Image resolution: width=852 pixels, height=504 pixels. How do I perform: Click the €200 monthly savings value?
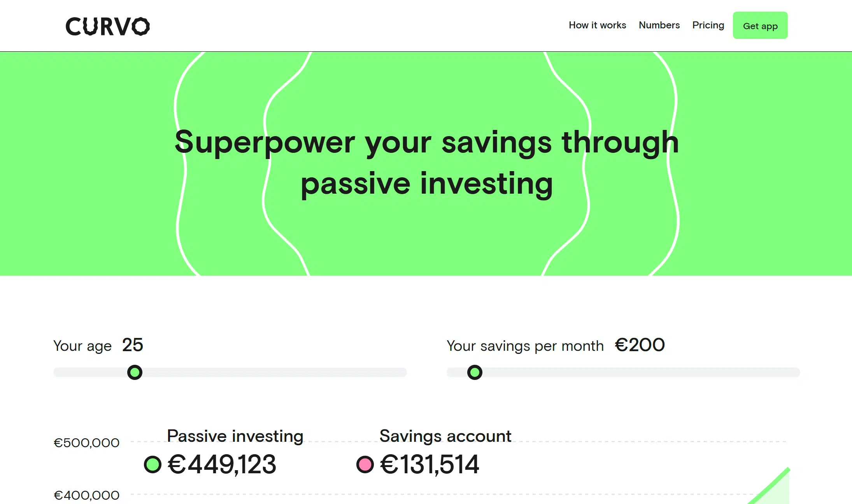point(640,345)
